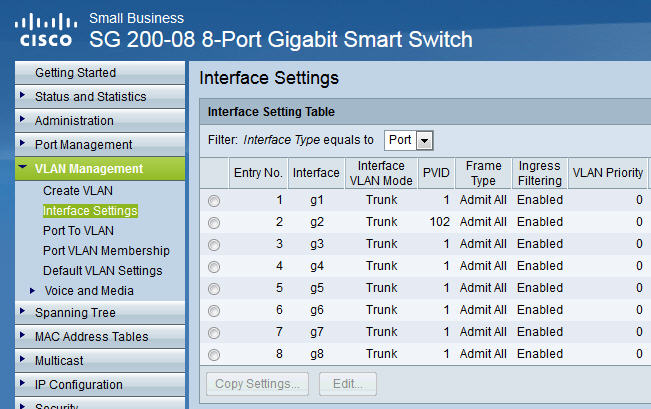The image size is (651, 409).
Task: Click Trunk mode in g3 row
Action: [x=382, y=244]
